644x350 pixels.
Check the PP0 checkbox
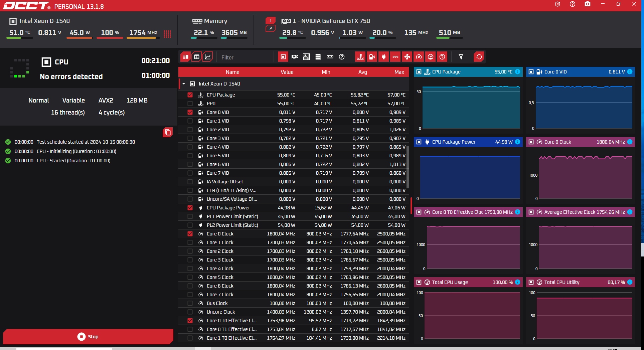click(x=190, y=104)
